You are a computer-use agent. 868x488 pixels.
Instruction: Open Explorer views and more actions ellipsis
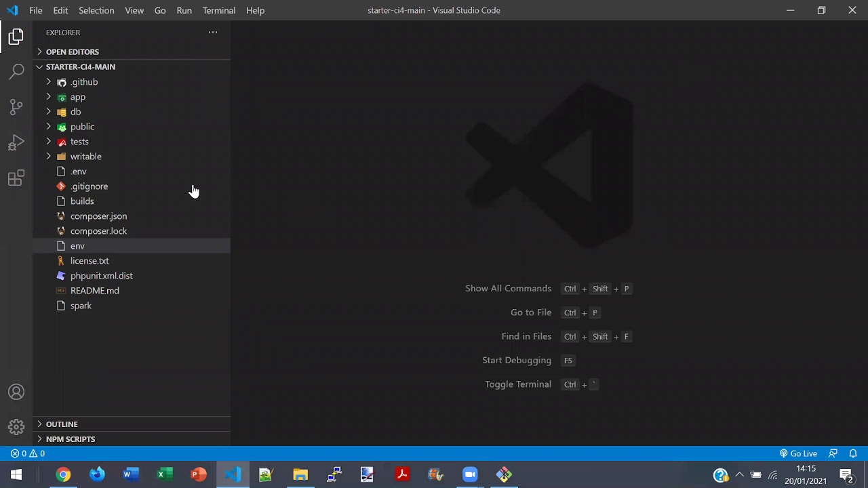(213, 33)
